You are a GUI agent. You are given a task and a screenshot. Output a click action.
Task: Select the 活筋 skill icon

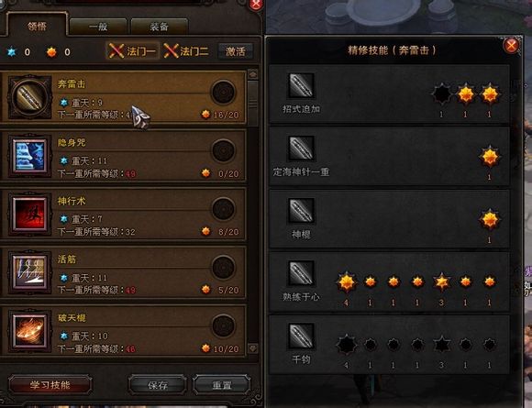pos(29,272)
